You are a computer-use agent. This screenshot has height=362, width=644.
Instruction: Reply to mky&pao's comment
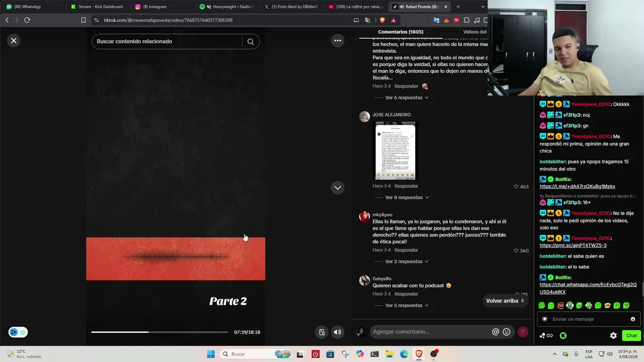406,250
